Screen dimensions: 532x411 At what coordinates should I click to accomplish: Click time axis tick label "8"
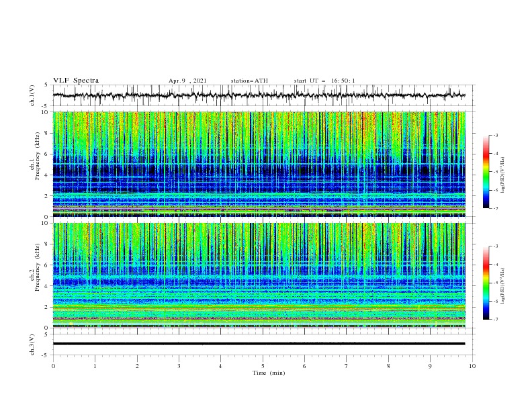point(388,366)
